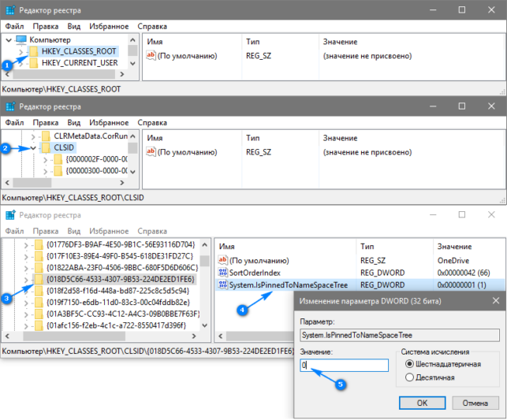Select the {018f2d58-f16d-448a-bd87-225c8c5d5c94} row
The width and height of the screenshot is (507, 420).
[117, 291]
